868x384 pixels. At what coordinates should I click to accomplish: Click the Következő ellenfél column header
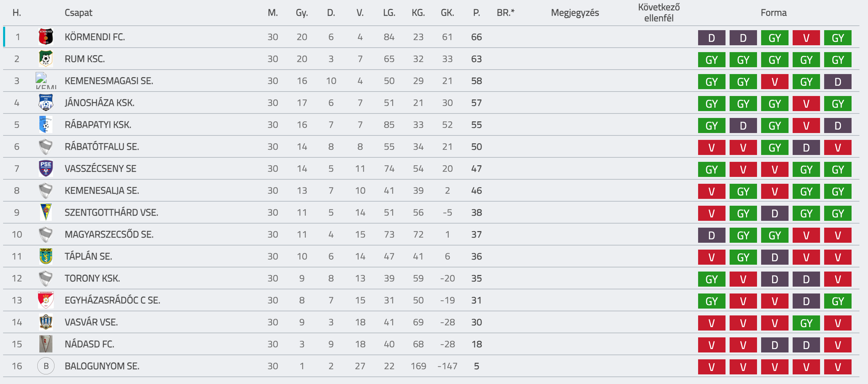[x=659, y=13]
